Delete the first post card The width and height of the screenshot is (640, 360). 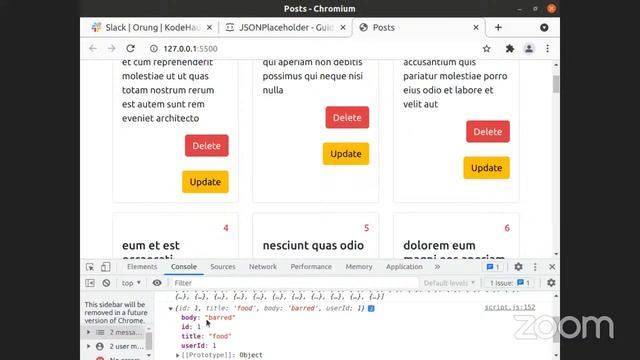207,146
